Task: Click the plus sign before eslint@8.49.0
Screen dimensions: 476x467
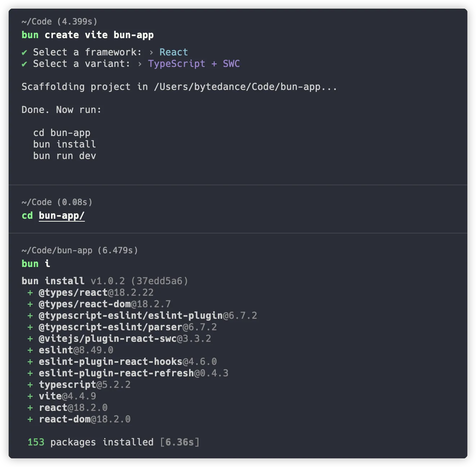Action: (x=30, y=350)
